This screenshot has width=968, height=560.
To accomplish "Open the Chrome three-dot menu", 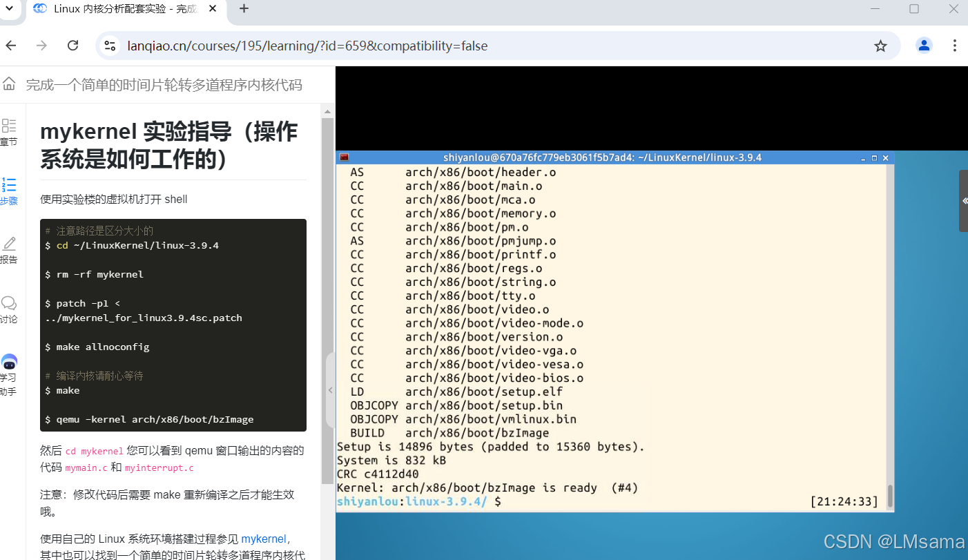I will tap(955, 46).
